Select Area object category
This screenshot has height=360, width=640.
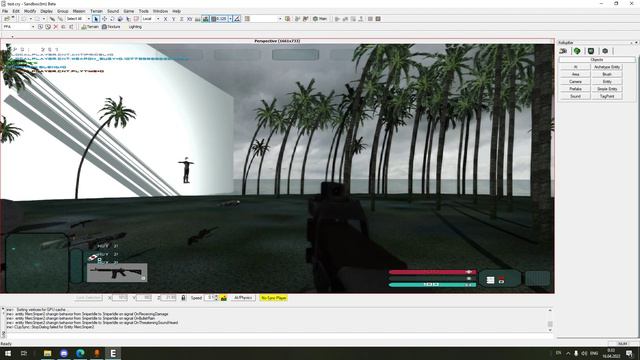576,74
